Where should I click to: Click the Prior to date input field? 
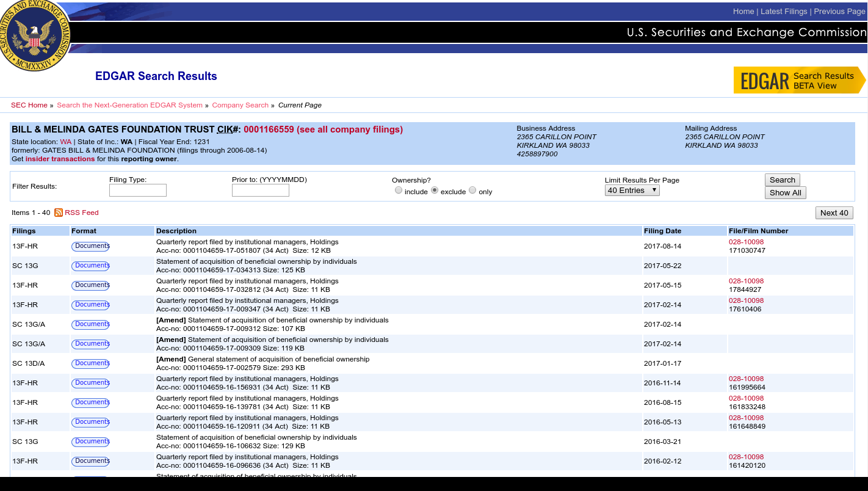point(261,191)
